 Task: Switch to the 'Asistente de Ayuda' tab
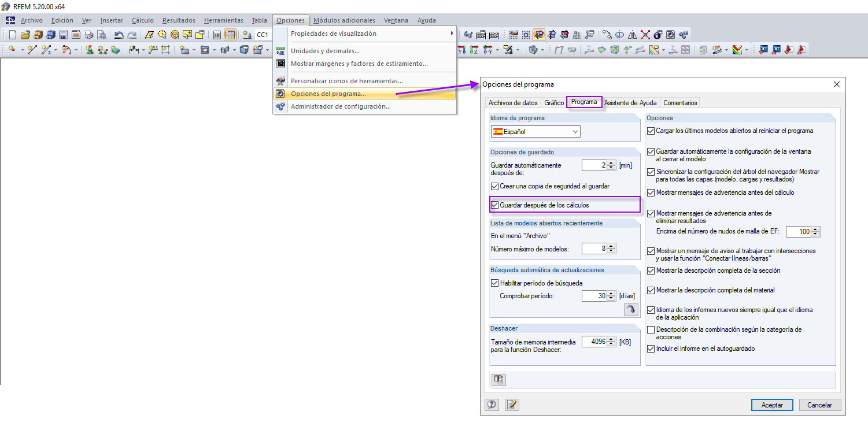point(630,103)
